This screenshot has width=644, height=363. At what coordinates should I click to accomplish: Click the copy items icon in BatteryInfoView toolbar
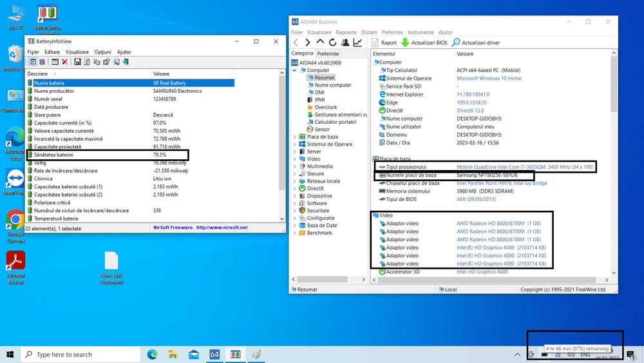click(97, 62)
